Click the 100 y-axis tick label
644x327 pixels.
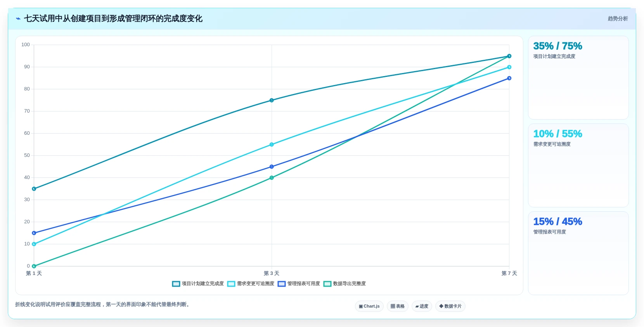[26, 45]
